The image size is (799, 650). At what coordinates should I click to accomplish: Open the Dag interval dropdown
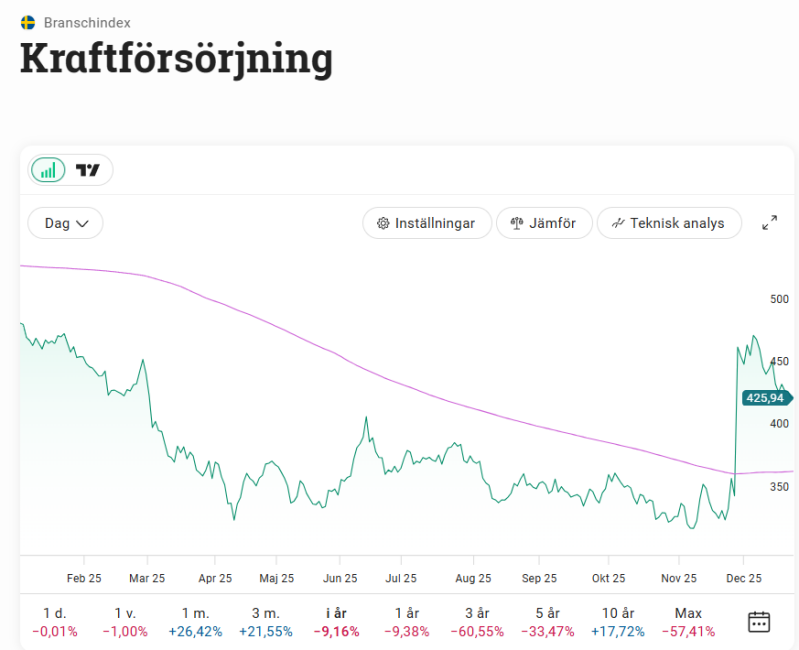[x=66, y=223]
